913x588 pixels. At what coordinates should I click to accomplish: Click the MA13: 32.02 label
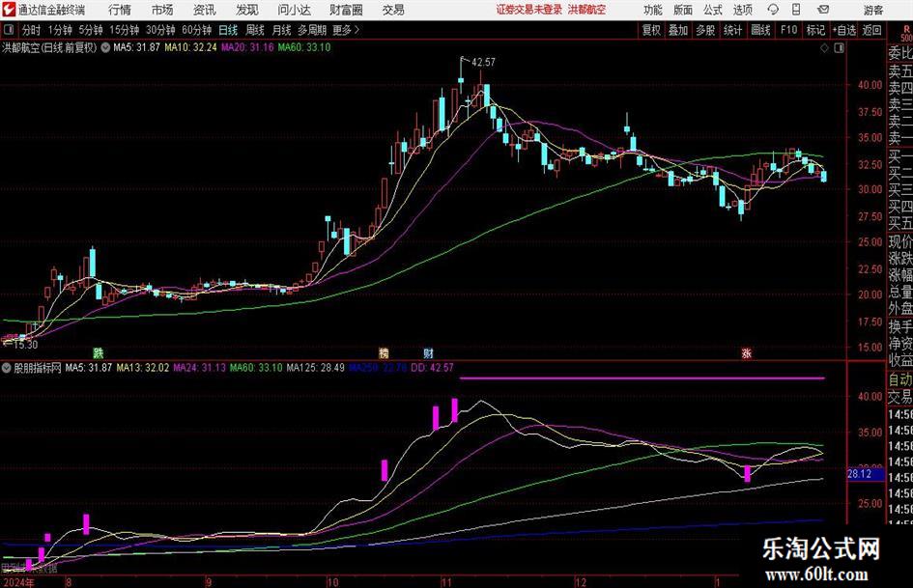[143, 368]
